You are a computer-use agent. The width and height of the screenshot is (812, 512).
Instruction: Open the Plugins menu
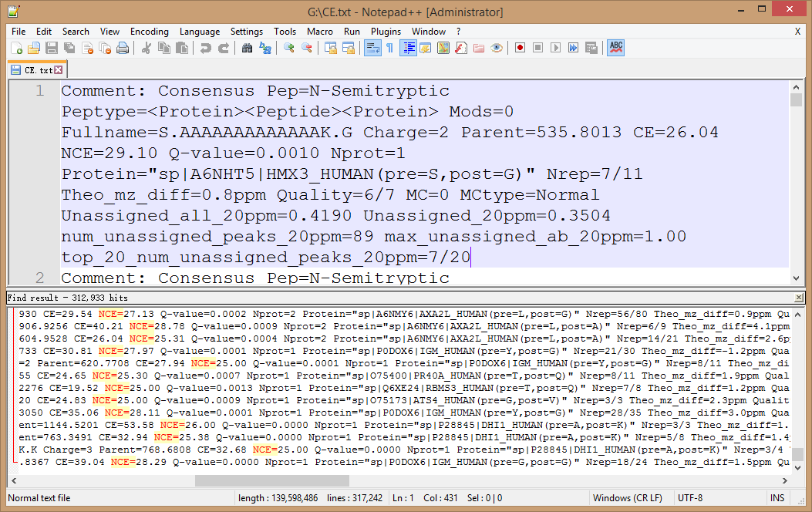pos(386,32)
